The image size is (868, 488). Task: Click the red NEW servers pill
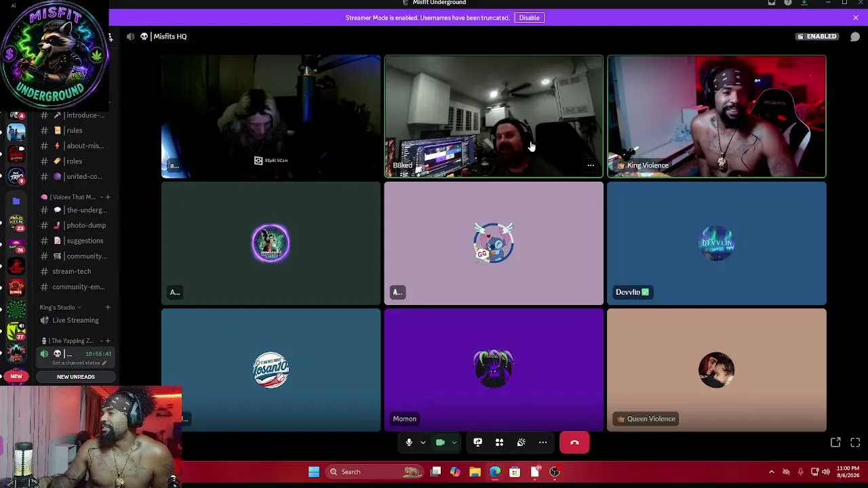point(16,376)
